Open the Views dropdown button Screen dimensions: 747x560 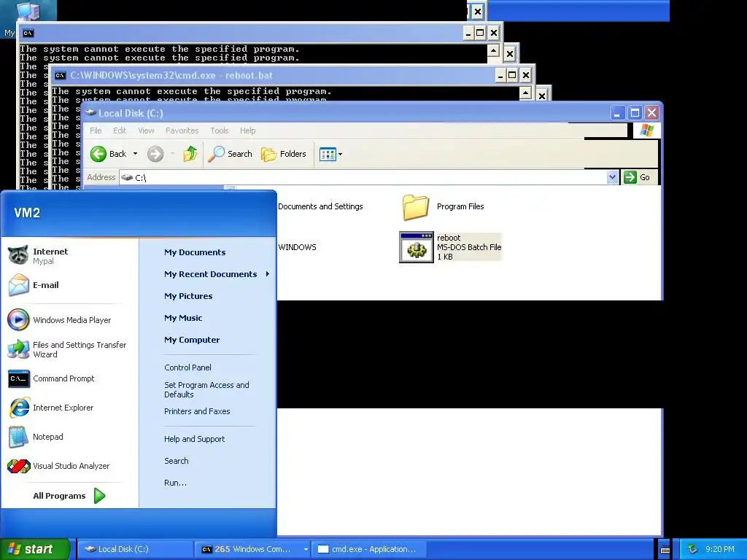(330, 155)
